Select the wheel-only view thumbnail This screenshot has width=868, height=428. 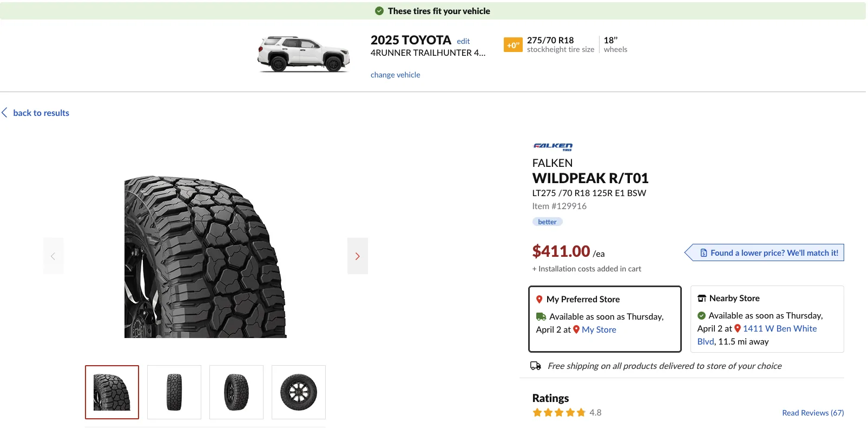point(298,392)
